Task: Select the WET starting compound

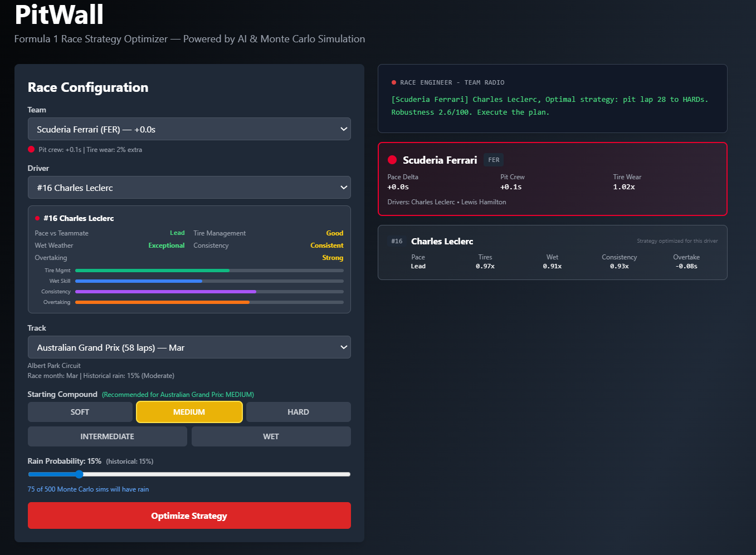Action: click(x=271, y=436)
